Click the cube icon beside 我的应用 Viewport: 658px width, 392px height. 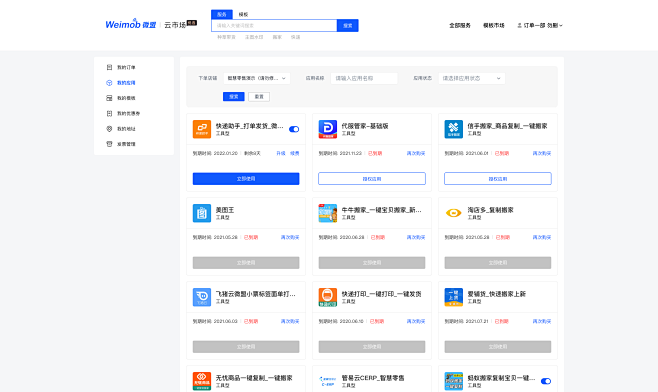pos(109,83)
